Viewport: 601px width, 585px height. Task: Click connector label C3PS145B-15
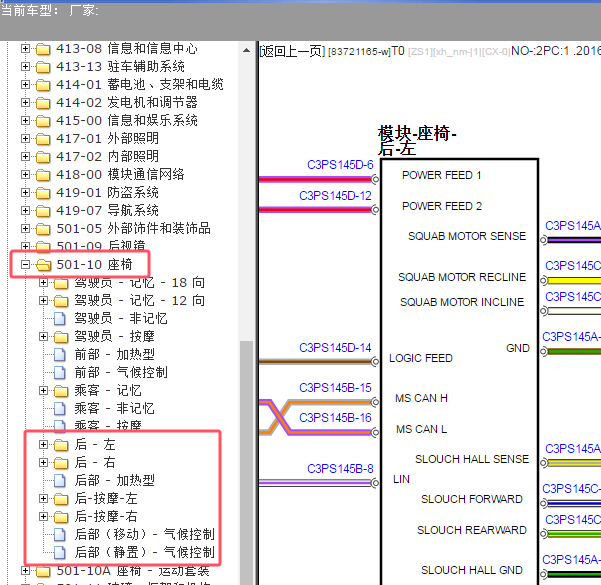pos(335,388)
